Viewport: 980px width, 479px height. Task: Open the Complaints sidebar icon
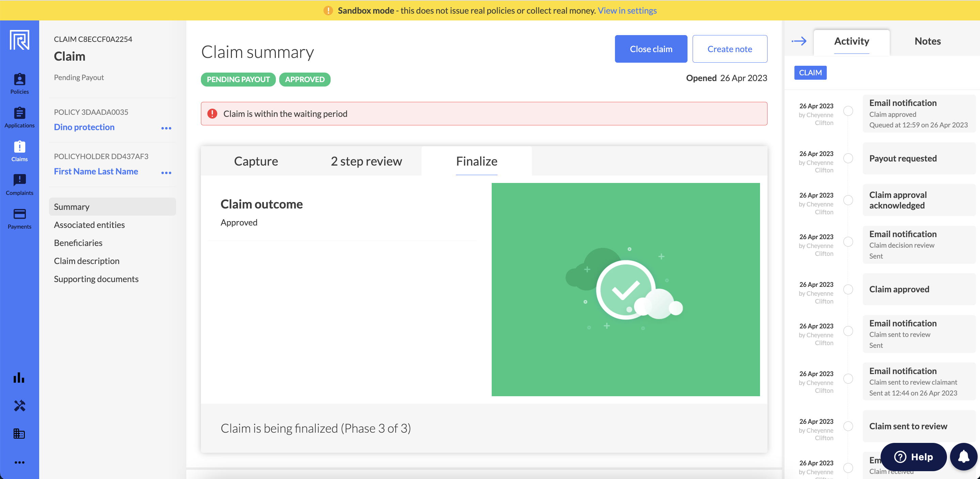(x=19, y=185)
